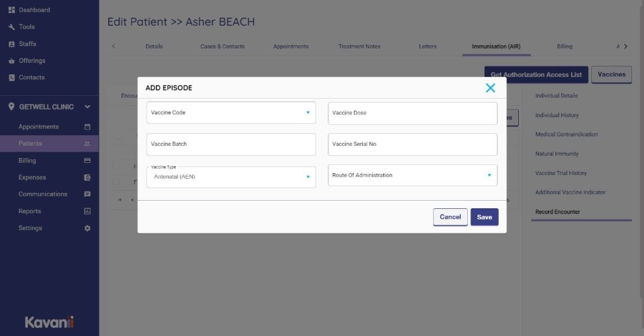
Task: Open Route Of Administration dropdown
Action: pos(489,175)
